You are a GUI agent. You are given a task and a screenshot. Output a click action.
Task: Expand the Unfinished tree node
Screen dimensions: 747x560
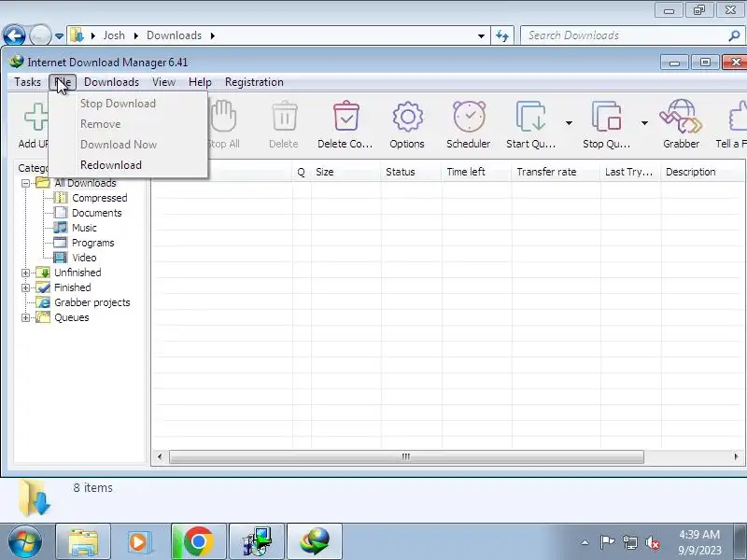pos(26,273)
